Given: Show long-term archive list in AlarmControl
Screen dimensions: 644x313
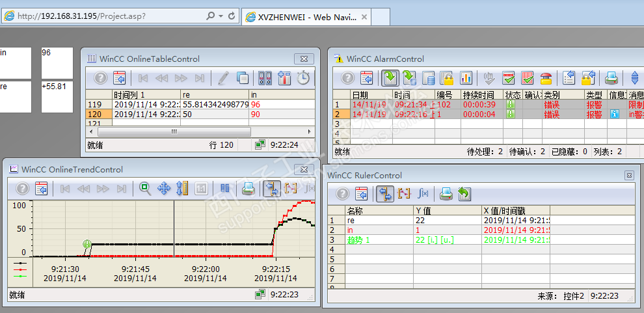Looking at the screenshot, I should pyautogui.click(x=429, y=77).
